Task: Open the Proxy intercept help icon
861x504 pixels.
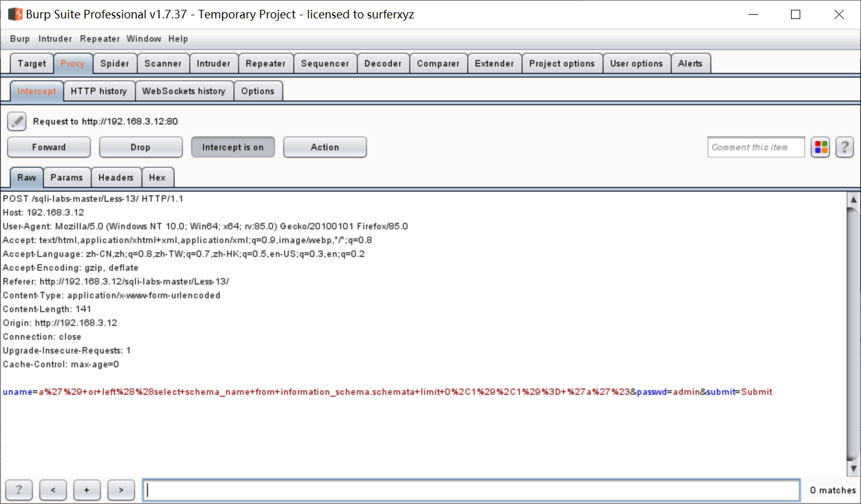Action: (x=845, y=147)
